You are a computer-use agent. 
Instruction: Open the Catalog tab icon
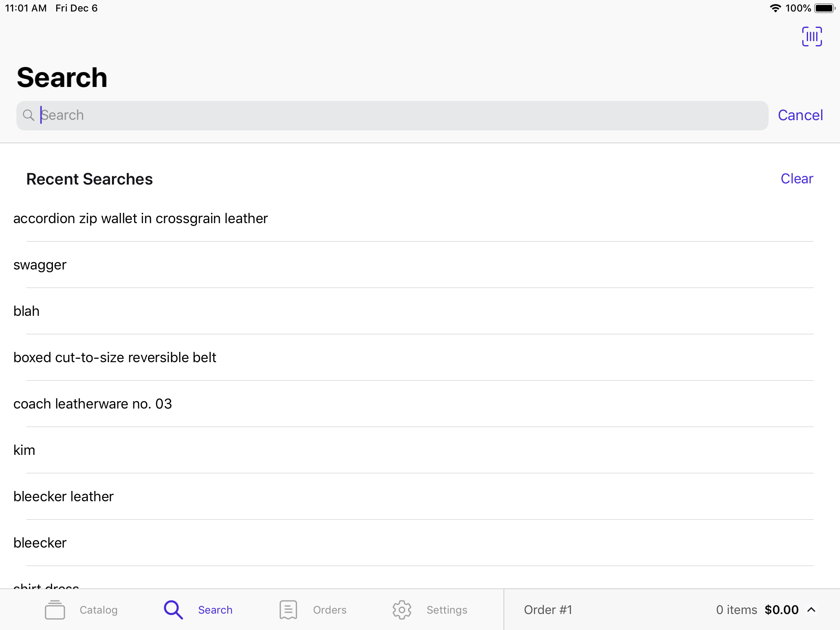55,610
